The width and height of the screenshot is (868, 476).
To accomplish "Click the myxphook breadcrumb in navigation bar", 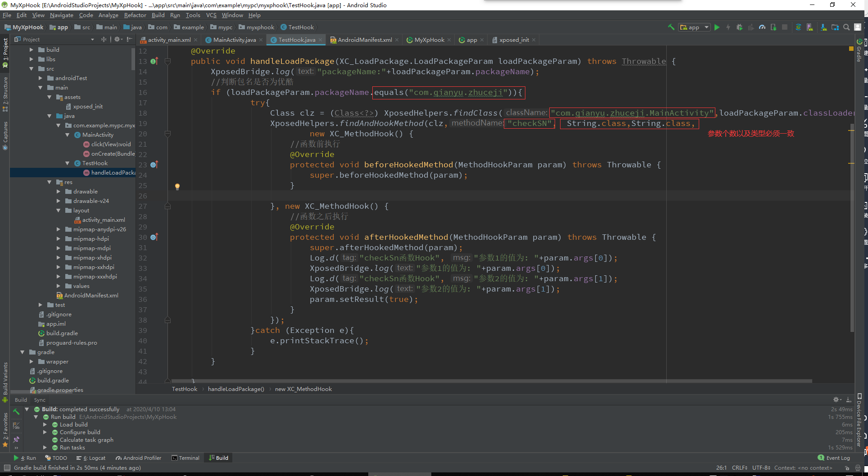I will pos(257,27).
